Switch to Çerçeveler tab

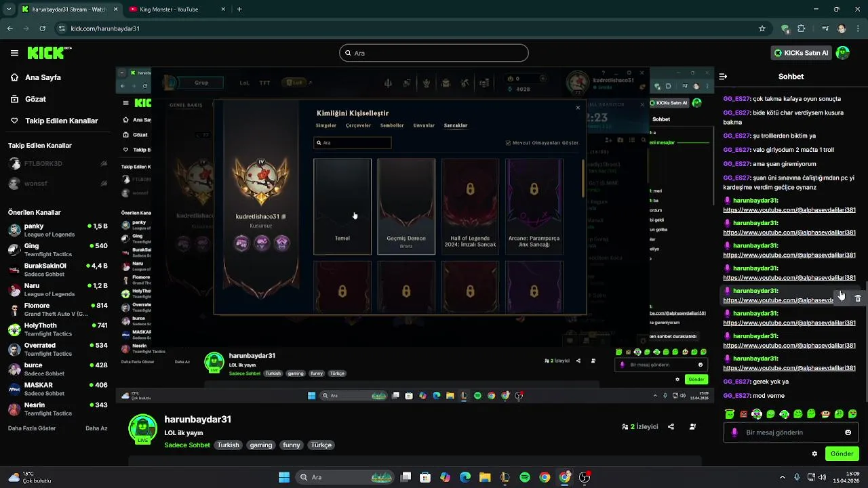[x=359, y=125]
